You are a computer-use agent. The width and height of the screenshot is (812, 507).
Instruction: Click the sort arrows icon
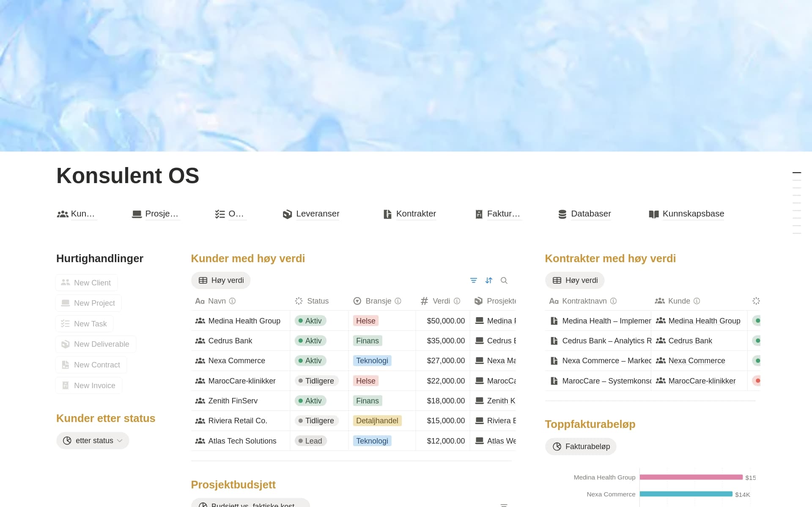click(489, 280)
